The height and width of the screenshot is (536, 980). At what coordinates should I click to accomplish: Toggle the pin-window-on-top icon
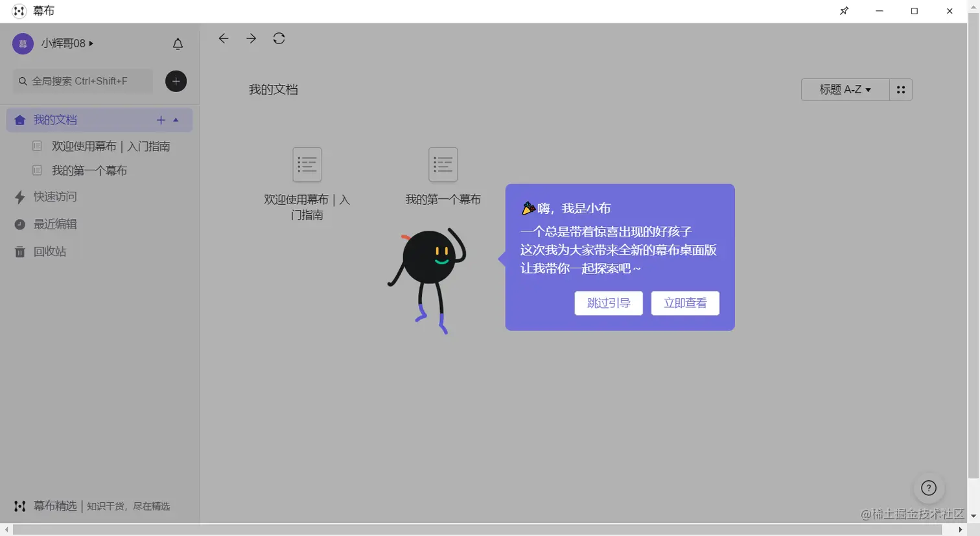pos(843,11)
